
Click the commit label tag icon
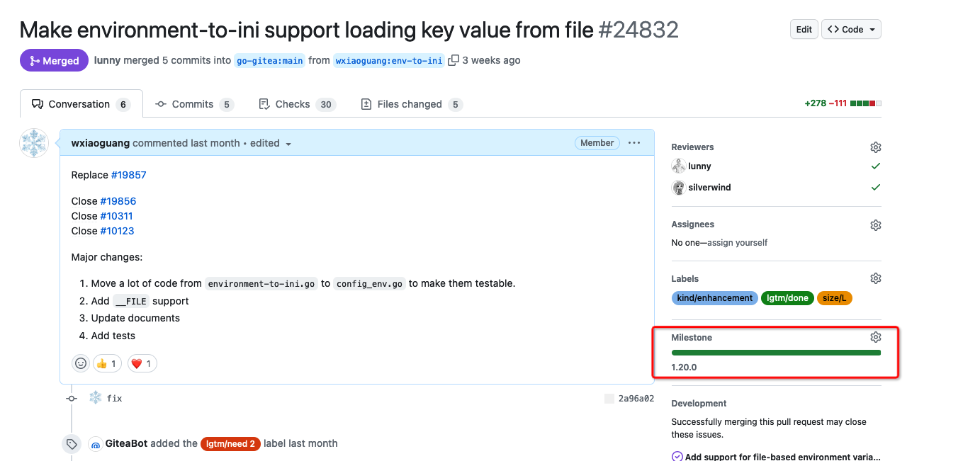tap(72, 443)
